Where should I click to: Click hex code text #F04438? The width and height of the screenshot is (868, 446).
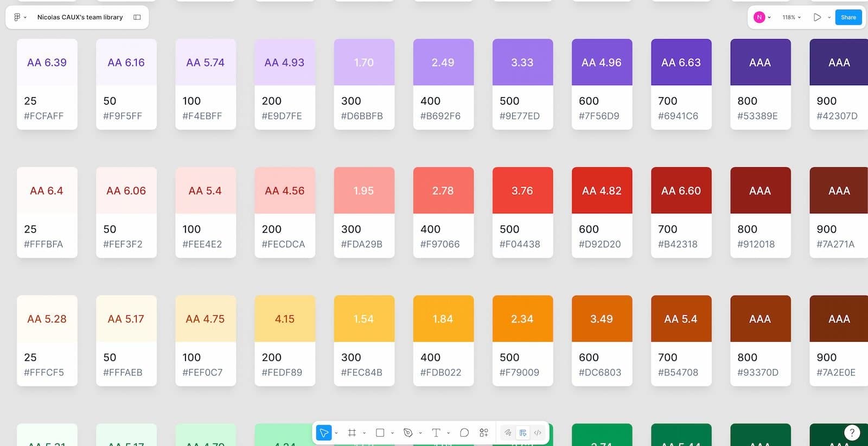pos(520,244)
